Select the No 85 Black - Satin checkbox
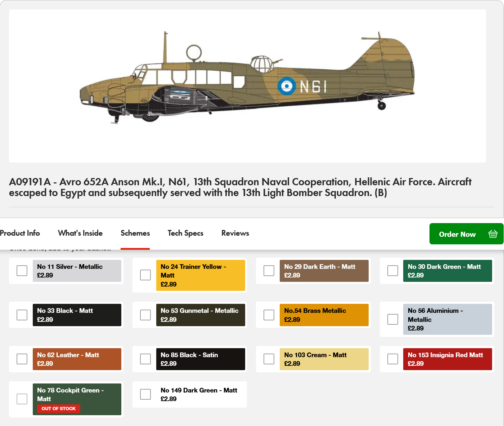 pyautogui.click(x=145, y=359)
